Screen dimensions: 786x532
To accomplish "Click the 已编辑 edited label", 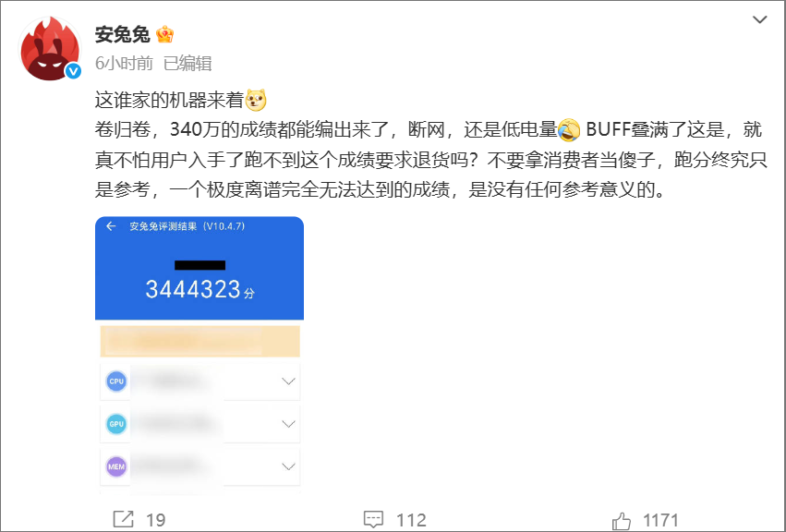I will (187, 63).
